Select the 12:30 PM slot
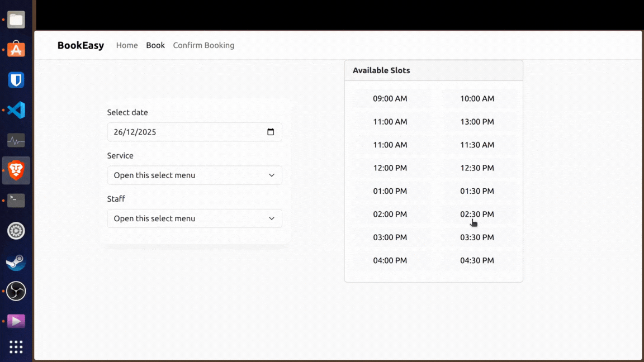 pyautogui.click(x=477, y=168)
